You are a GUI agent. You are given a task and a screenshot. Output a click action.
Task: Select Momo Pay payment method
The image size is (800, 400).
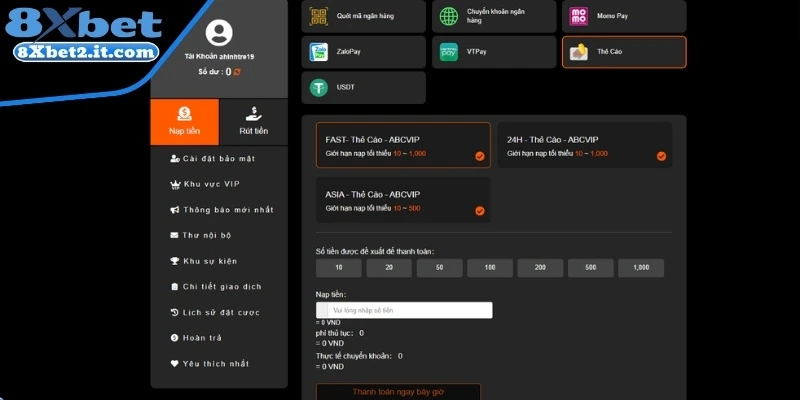click(x=624, y=16)
